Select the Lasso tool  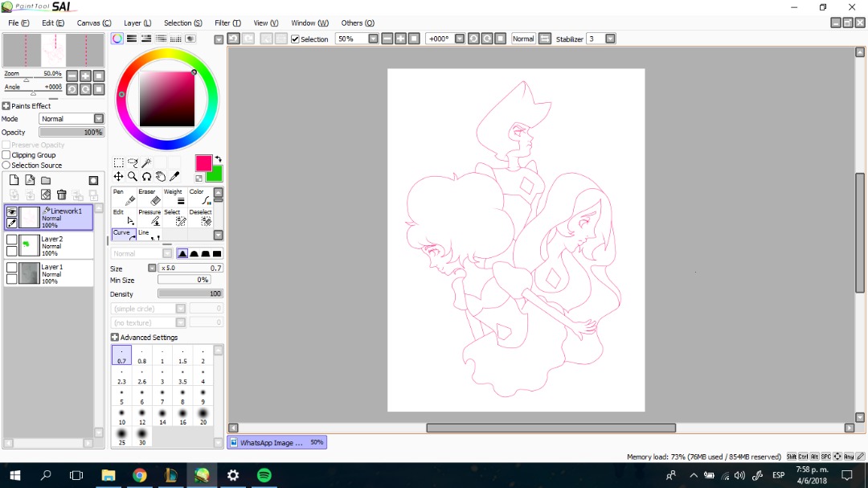point(133,163)
